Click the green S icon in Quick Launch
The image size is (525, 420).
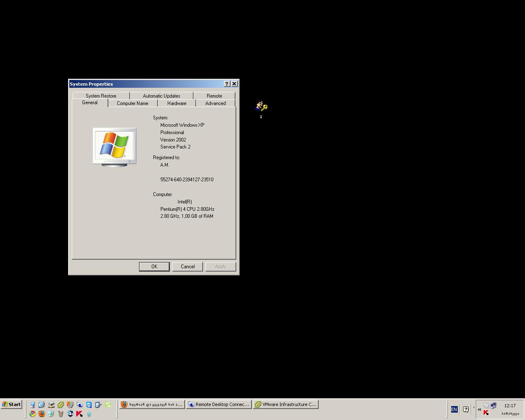[x=108, y=405]
